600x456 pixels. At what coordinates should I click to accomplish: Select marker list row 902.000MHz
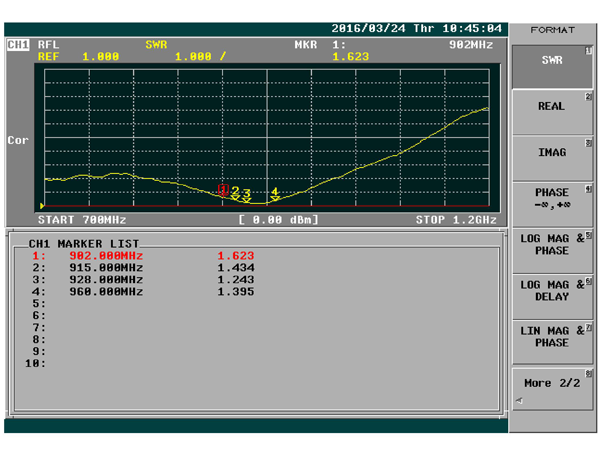pos(143,256)
